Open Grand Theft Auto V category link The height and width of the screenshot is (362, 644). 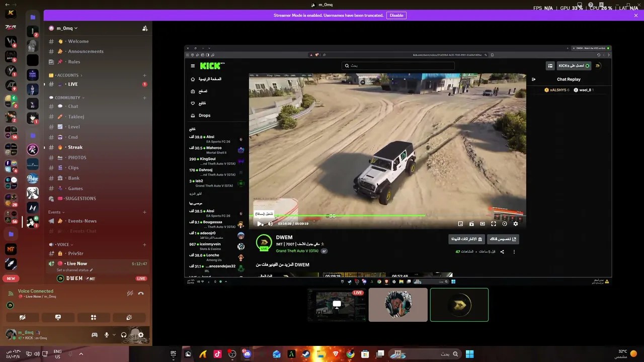(x=297, y=251)
